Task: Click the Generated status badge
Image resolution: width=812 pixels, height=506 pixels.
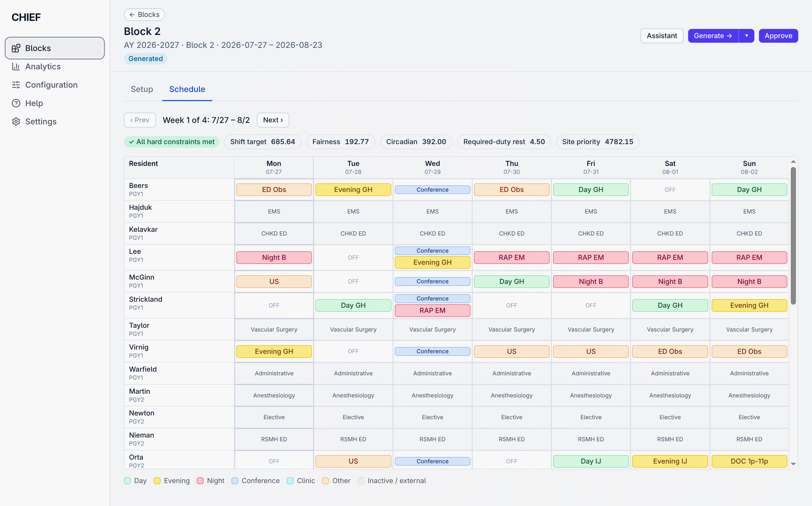Action: pos(146,59)
